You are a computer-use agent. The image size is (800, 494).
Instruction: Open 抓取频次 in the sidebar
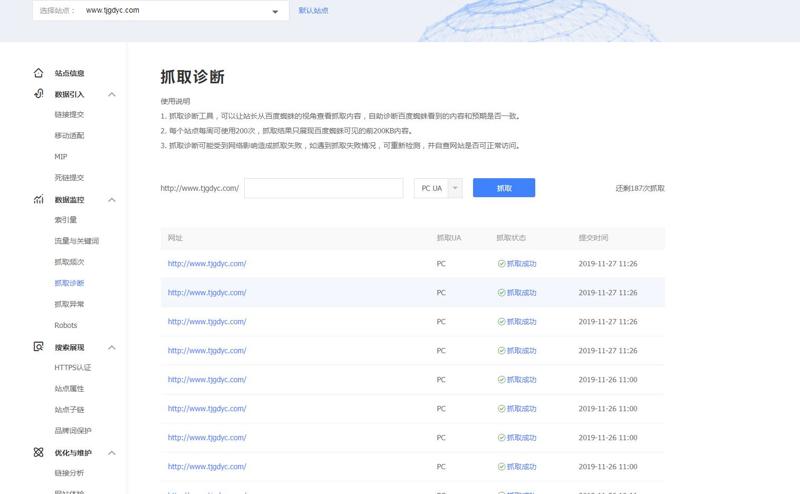[69, 262]
